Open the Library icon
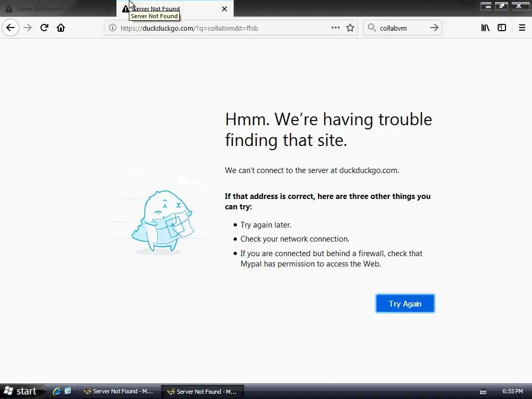 pos(485,28)
